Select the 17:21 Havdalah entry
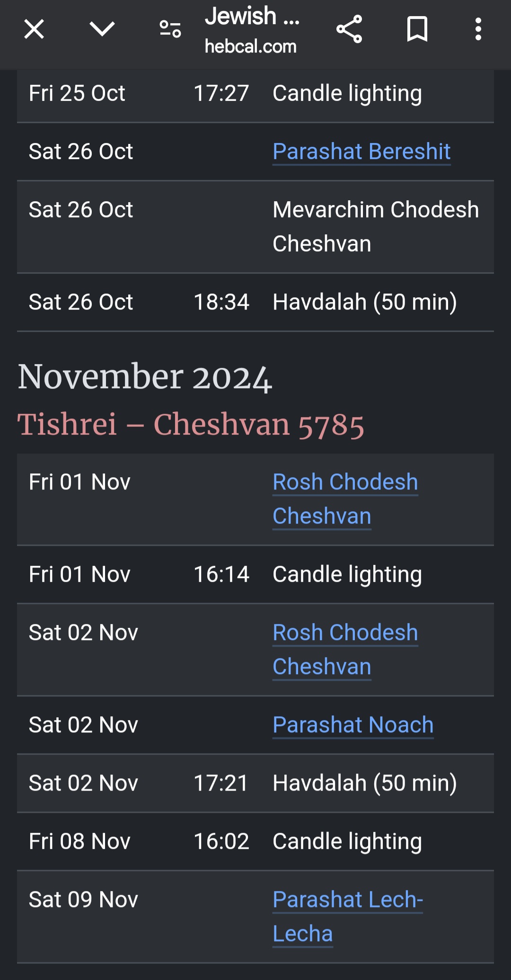This screenshot has width=511, height=980. 364,783
